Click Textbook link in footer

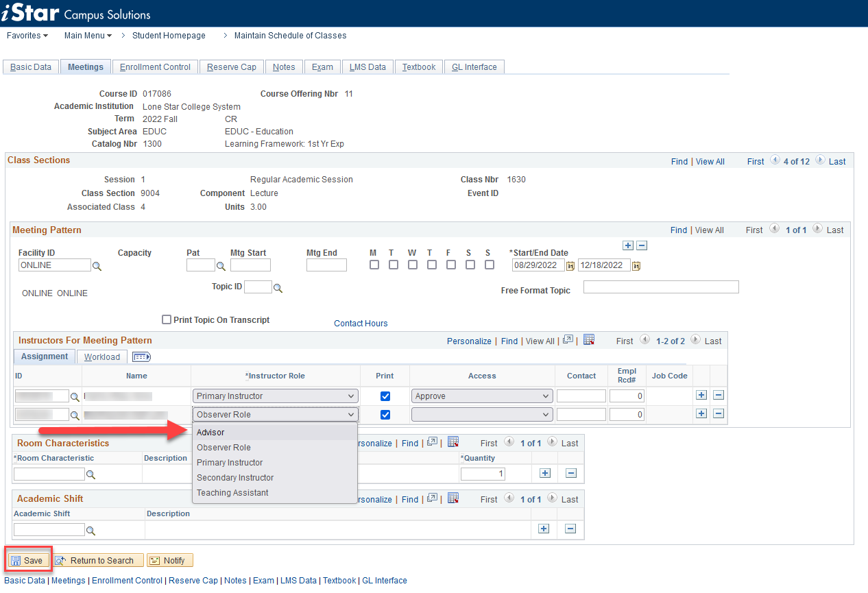[x=339, y=581]
